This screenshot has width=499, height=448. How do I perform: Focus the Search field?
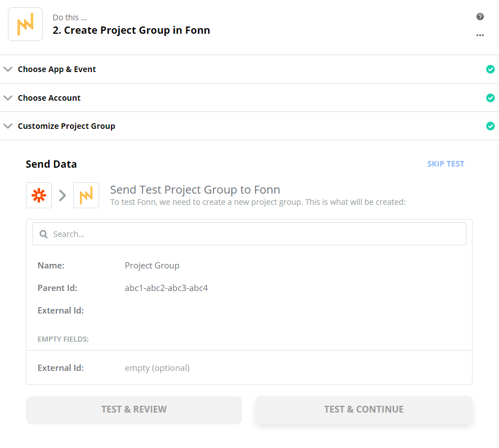249,234
